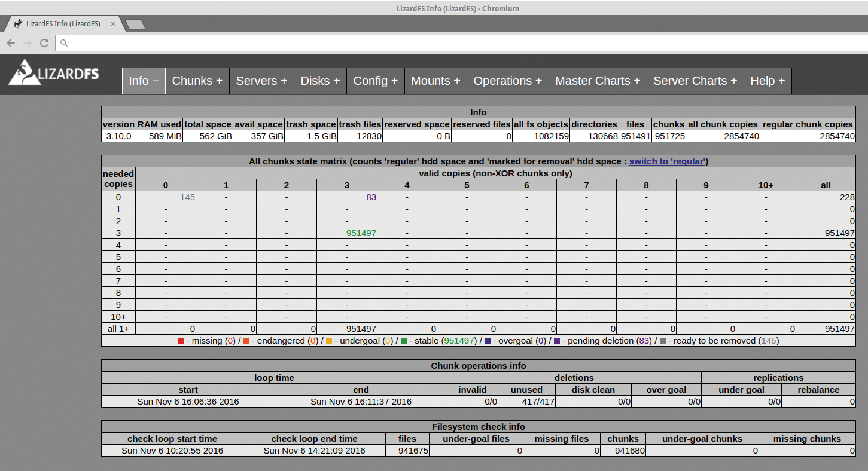Image resolution: width=868 pixels, height=471 pixels.
Task: Click the "switch to 'regular'" link
Action: tap(667, 161)
